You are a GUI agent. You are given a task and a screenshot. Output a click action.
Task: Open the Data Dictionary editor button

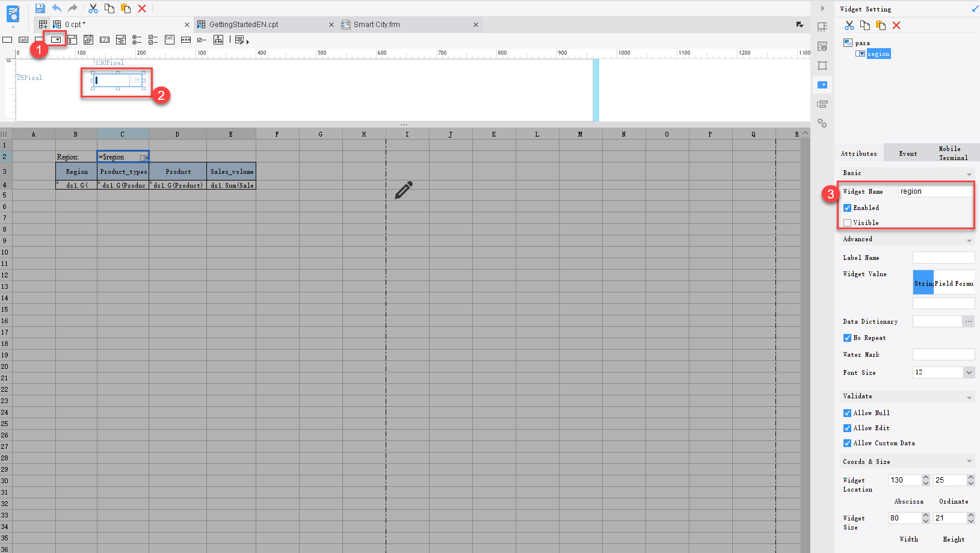click(968, 321)
